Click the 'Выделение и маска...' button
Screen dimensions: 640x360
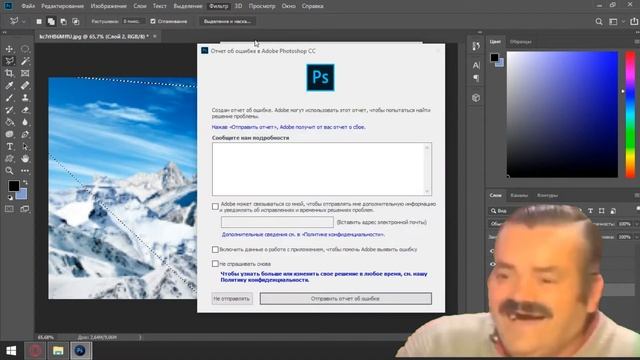[x=227, y=21]
